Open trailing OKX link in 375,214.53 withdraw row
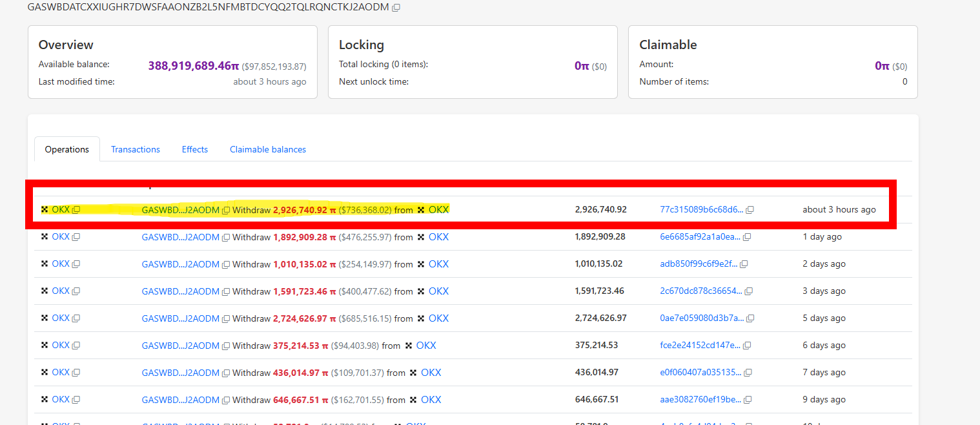The width and height of the screenshot is (980, 425). 426,346
